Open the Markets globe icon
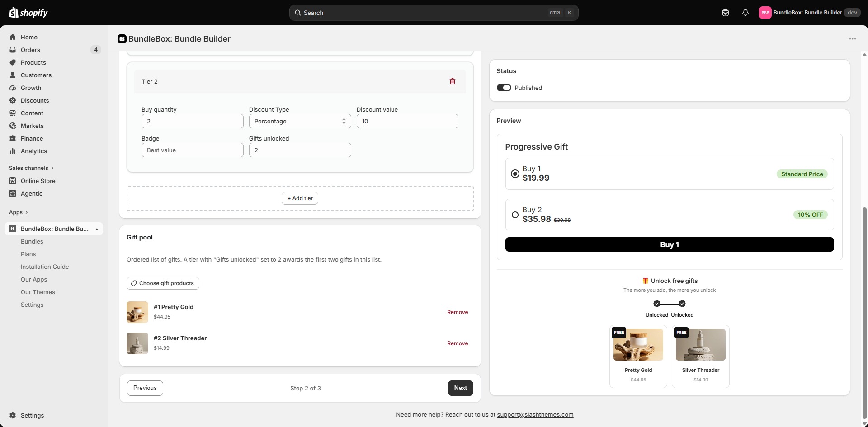 13,126
